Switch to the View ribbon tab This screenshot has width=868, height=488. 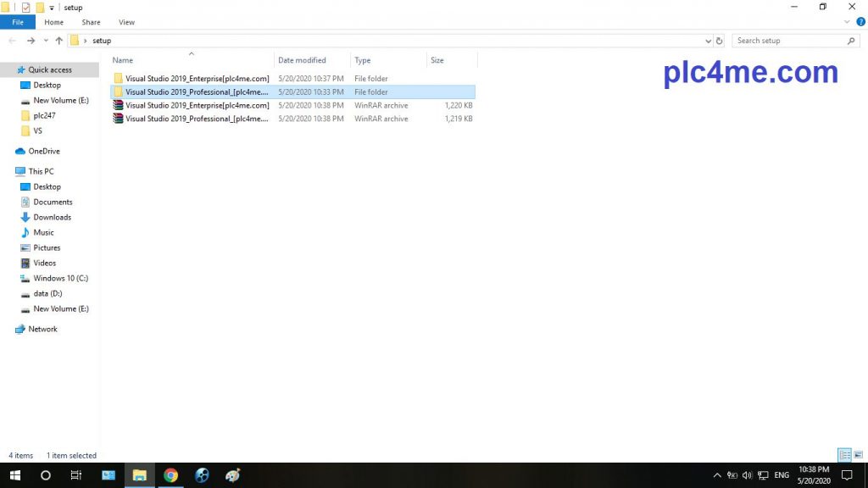pos(126,22)
